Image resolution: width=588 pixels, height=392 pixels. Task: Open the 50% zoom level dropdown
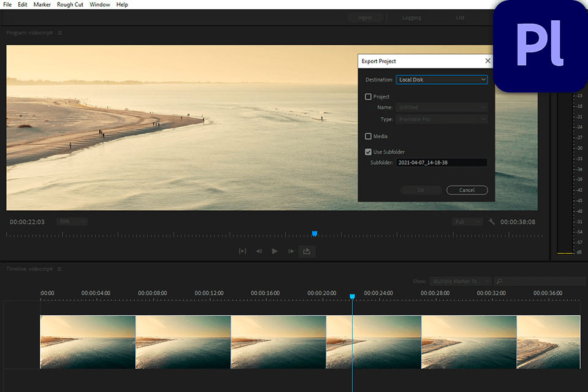coord(72,222)
